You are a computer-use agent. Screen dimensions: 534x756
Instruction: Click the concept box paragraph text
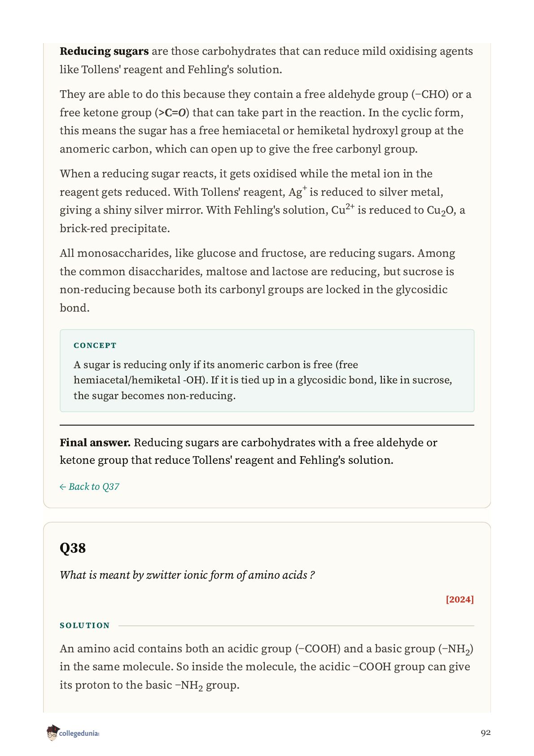click(x=263, y=380)
